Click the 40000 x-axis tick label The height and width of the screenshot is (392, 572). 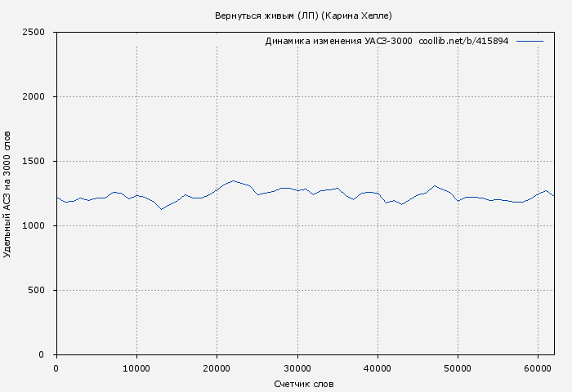pos(377,368)
